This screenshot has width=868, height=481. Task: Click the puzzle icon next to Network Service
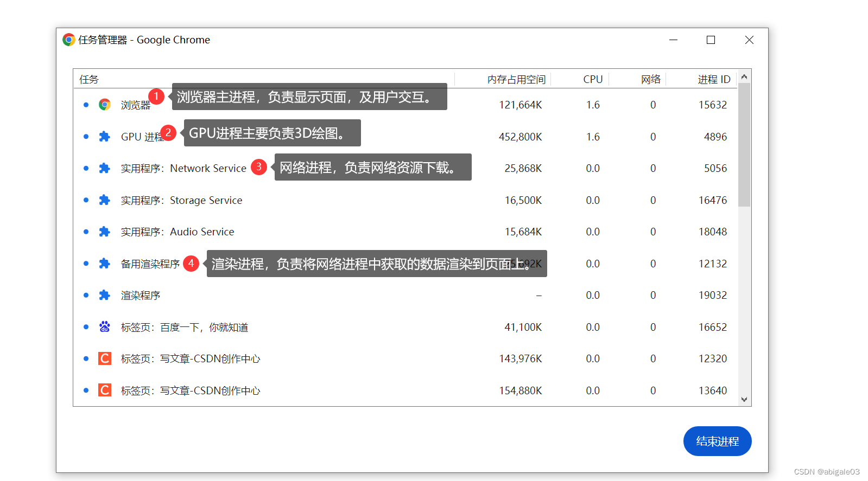[x=105, y=168]
